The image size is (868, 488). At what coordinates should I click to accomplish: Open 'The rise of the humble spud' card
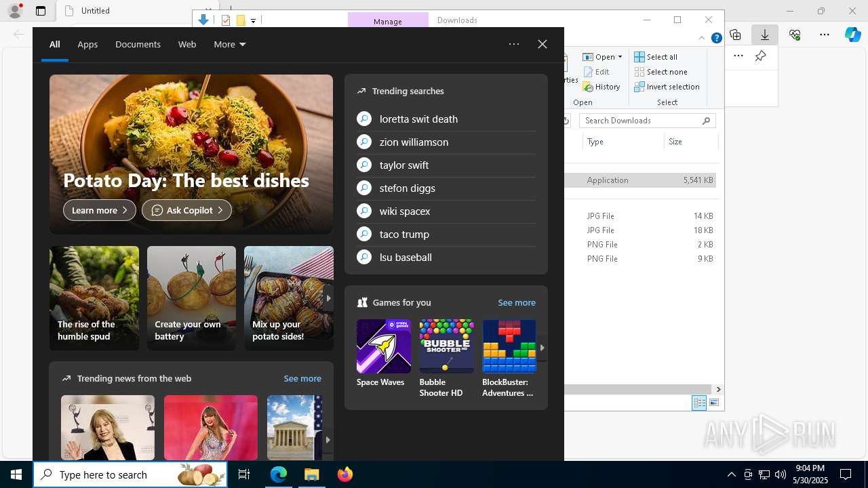click(94, 298)
